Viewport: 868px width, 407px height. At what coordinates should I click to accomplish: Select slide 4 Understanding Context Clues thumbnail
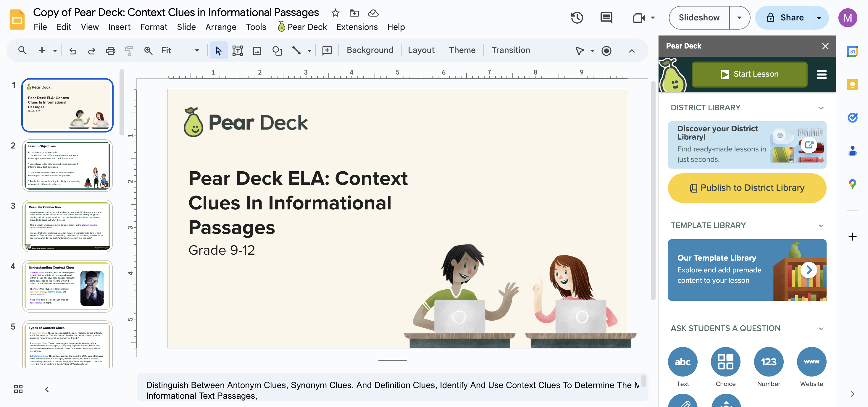click(x=67, y=286)
